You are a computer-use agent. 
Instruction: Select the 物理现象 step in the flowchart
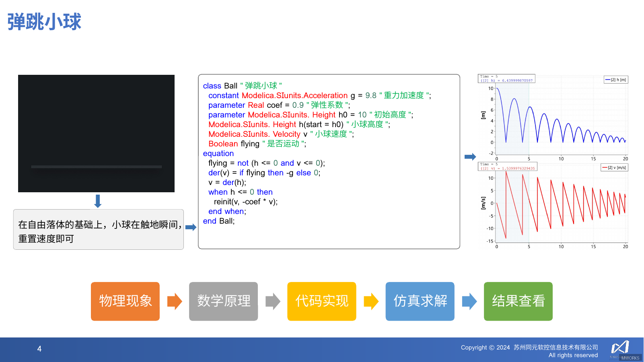click(x=125, y=301)
